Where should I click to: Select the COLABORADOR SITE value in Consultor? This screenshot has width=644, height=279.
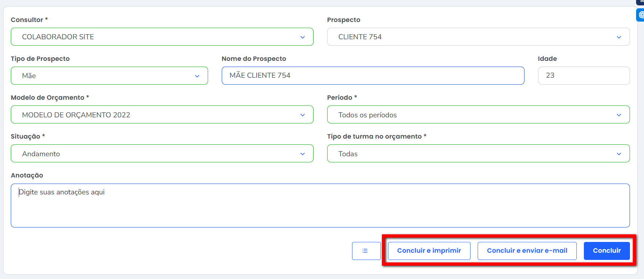58,37
